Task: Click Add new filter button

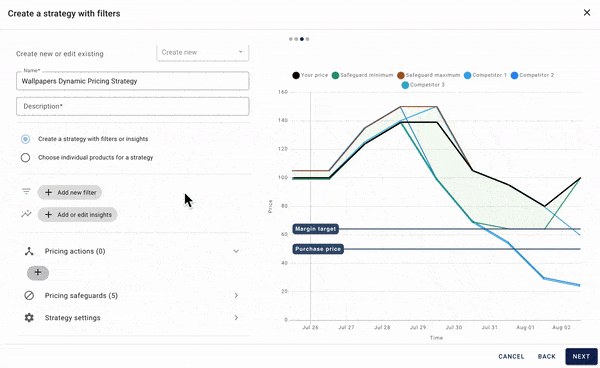Action: [x=70, y=192]
